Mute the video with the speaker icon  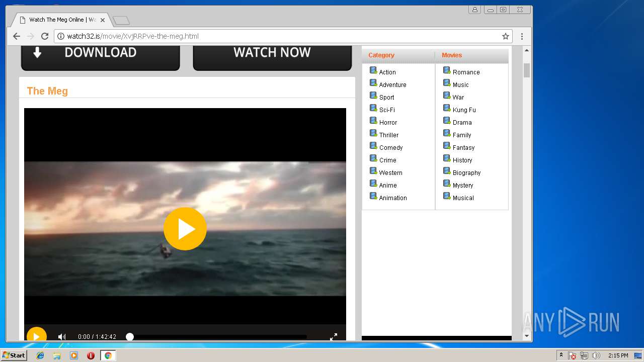click(x=62, y=337)
